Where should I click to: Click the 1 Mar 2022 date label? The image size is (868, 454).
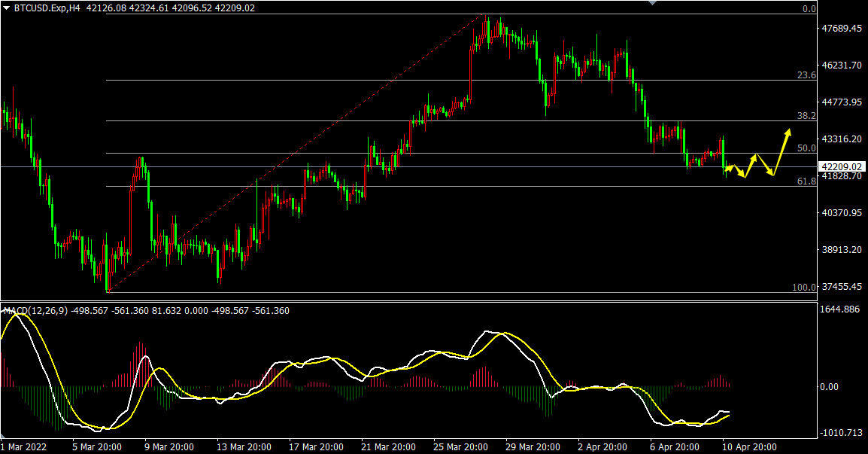click(26, 446)
